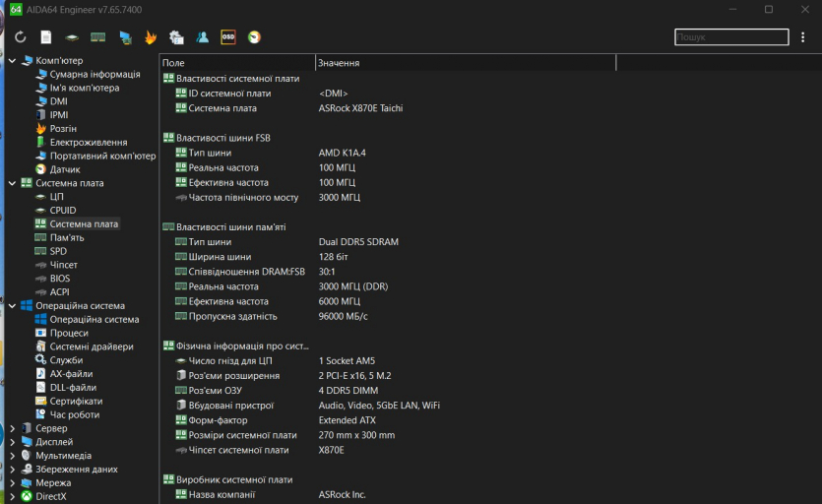Open the user/contact toolbar icon
Image resolution: width=822 pixels, height=504 pixels.
coord(203,37)
